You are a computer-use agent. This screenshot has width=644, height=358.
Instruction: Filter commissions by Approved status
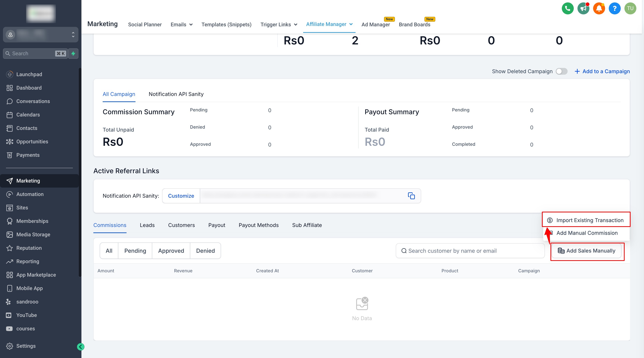(171, 251)
